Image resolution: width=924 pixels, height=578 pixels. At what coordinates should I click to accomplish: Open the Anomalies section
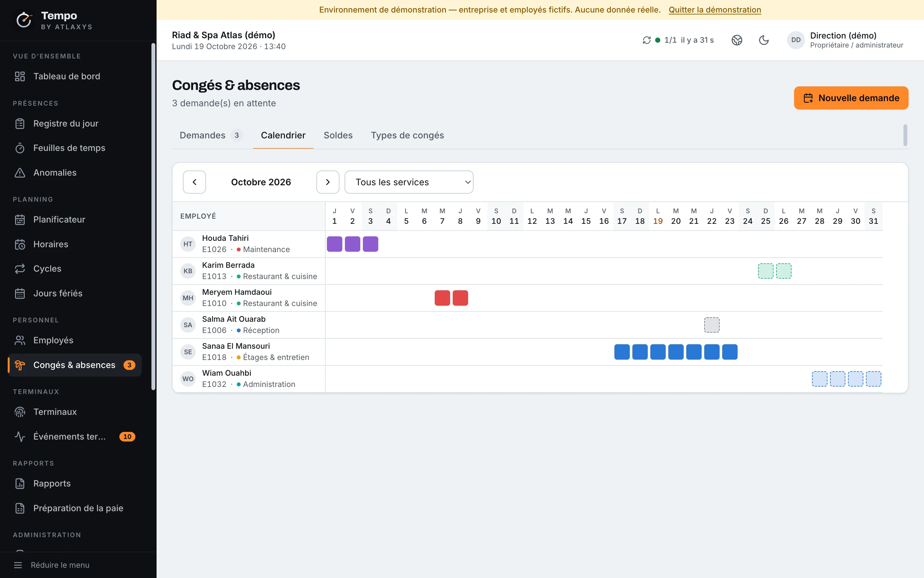(75, 173)
